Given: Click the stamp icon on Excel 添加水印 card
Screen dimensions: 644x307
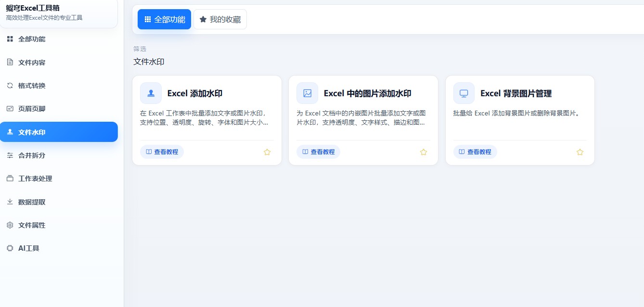Looking at the screenshot, I should (x=151, y=93).
